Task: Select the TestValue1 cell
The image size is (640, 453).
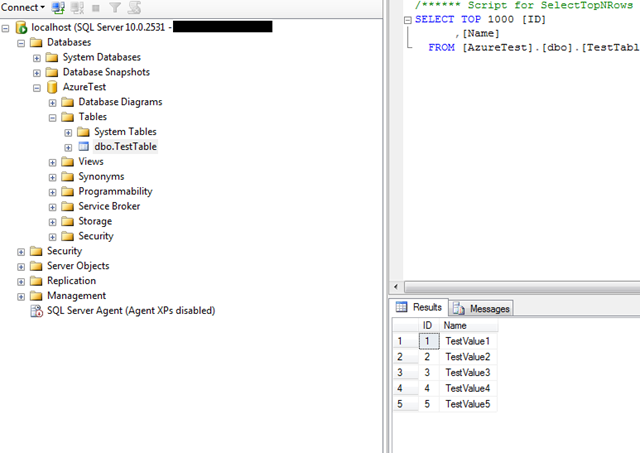Action: (x=468, y=341)
